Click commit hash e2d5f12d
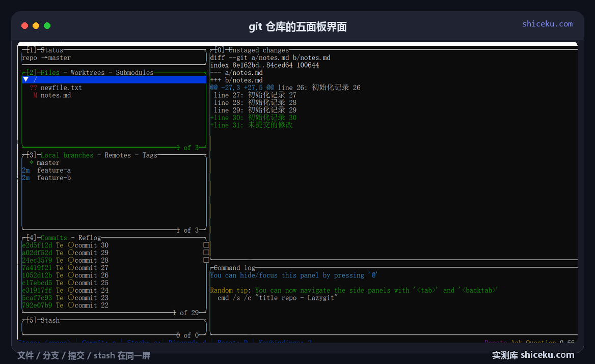Image resolution: width=595 pixels, height=364 pixels. coord(37,245)
